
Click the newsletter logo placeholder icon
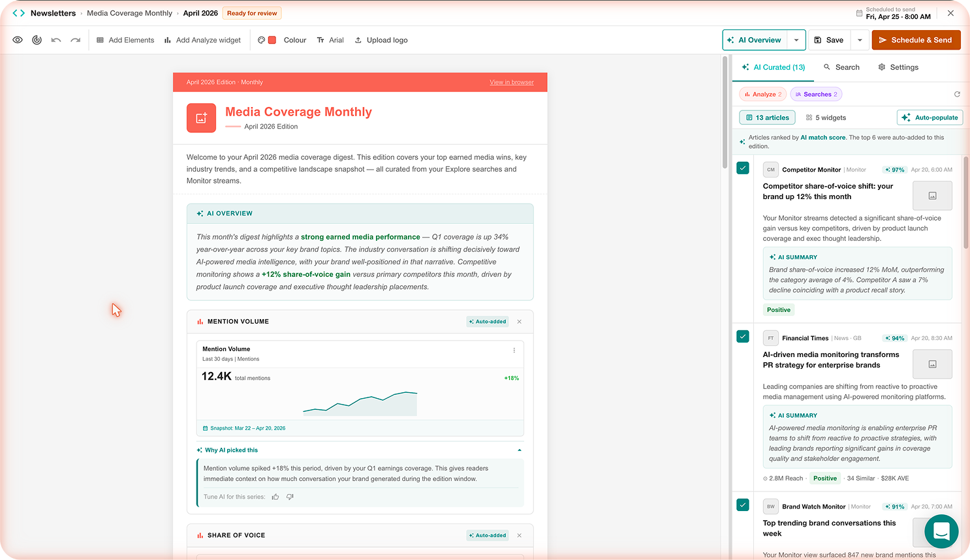pos(201,118)
